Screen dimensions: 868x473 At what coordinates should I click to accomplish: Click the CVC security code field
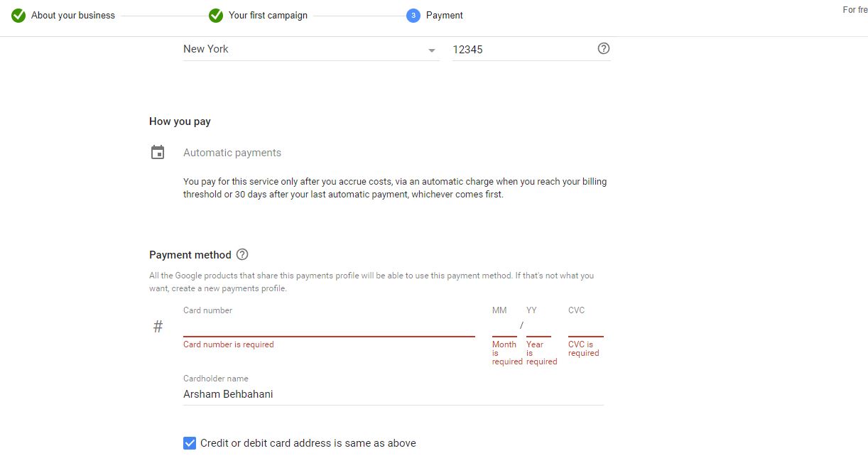pyautogui.click(x=585, y=327)
